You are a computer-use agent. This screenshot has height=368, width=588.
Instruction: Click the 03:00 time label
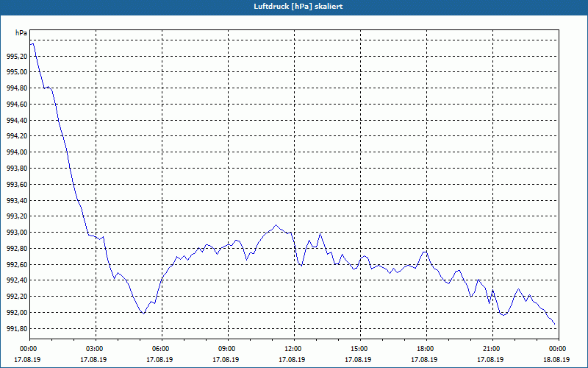coord(96,349)
